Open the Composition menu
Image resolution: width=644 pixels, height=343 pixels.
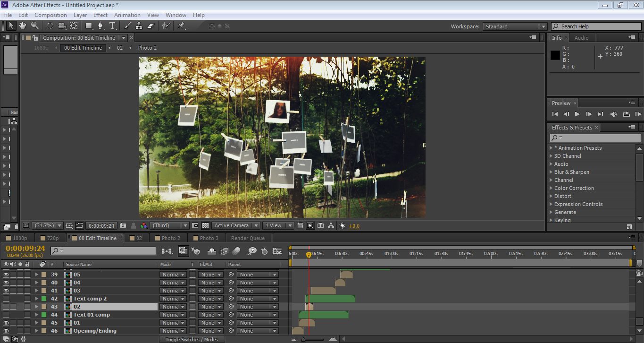50,15
